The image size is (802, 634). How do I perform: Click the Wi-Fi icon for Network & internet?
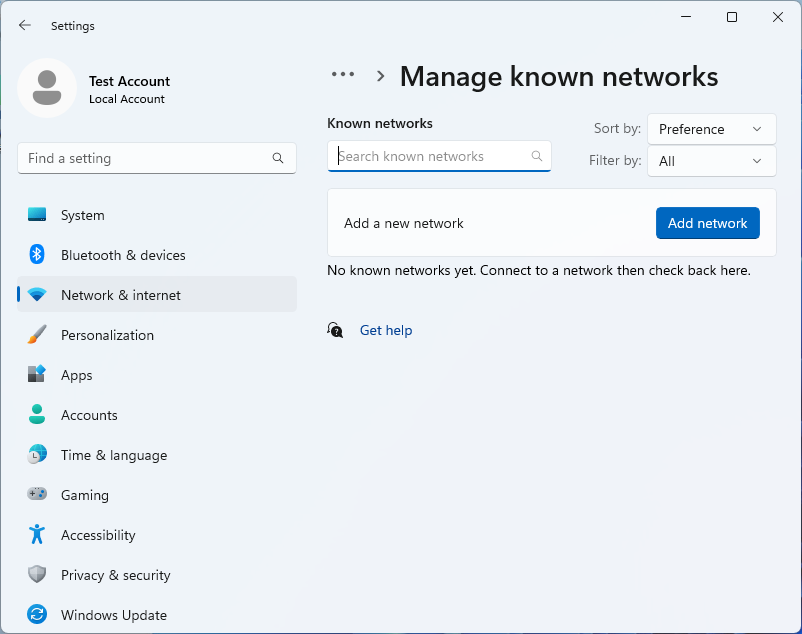(37, 295)
